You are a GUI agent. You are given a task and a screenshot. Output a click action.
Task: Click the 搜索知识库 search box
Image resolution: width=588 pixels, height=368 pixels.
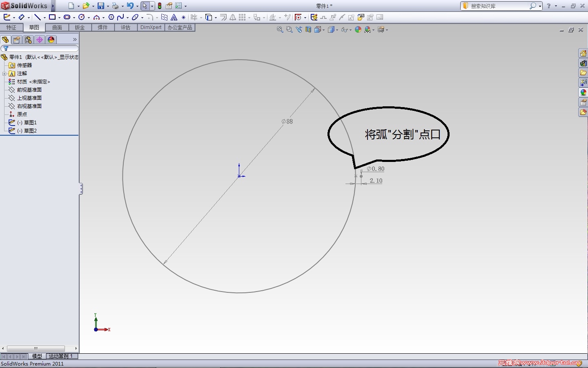point(501,6)
